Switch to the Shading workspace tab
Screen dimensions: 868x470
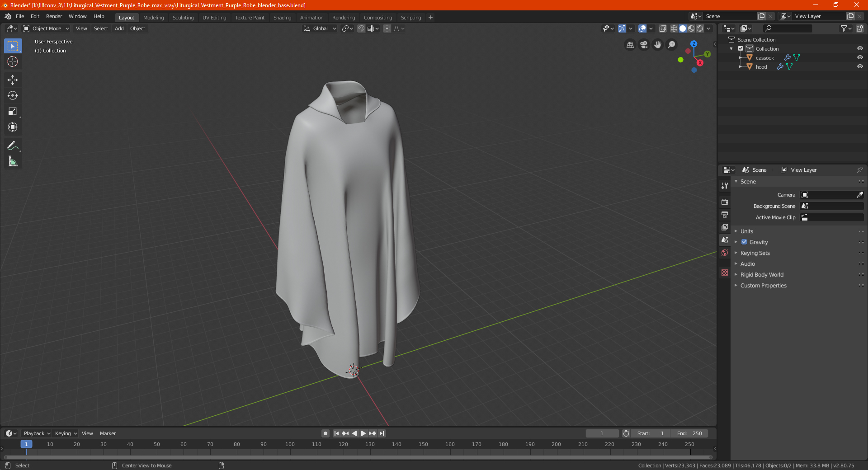click(282, 18)
